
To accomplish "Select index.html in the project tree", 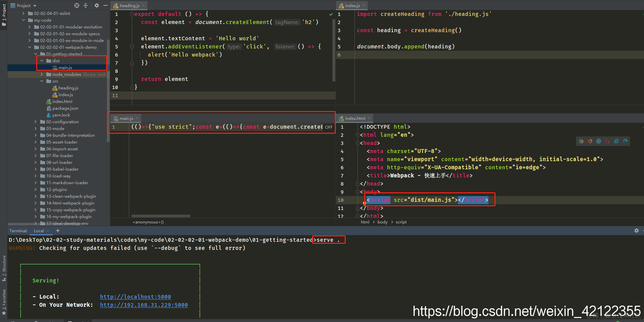I will tap(62, 102).
